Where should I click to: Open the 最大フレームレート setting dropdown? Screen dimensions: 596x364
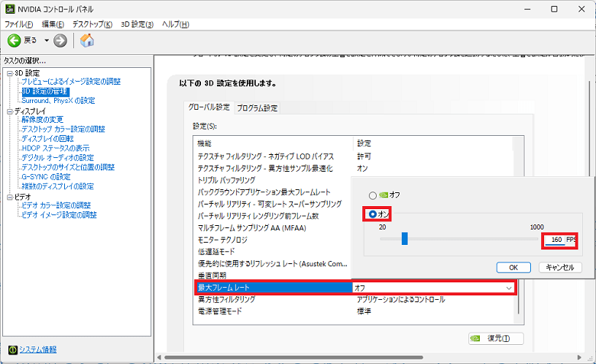tap(509, 288)
